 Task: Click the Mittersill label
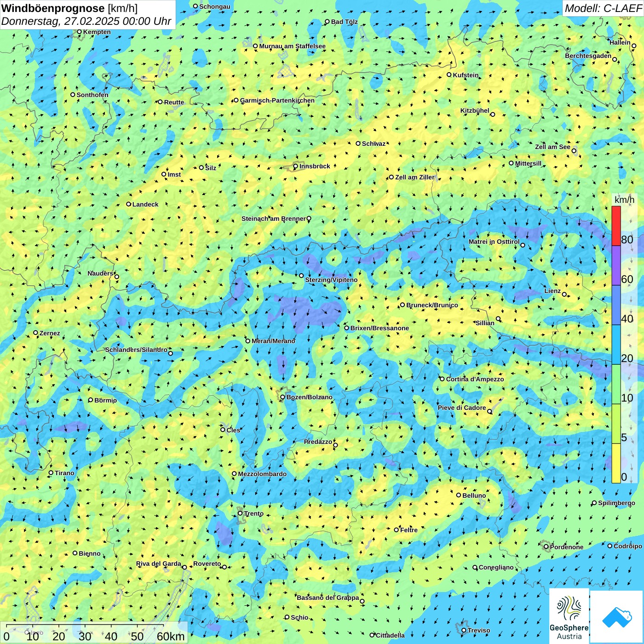point(528,163)
